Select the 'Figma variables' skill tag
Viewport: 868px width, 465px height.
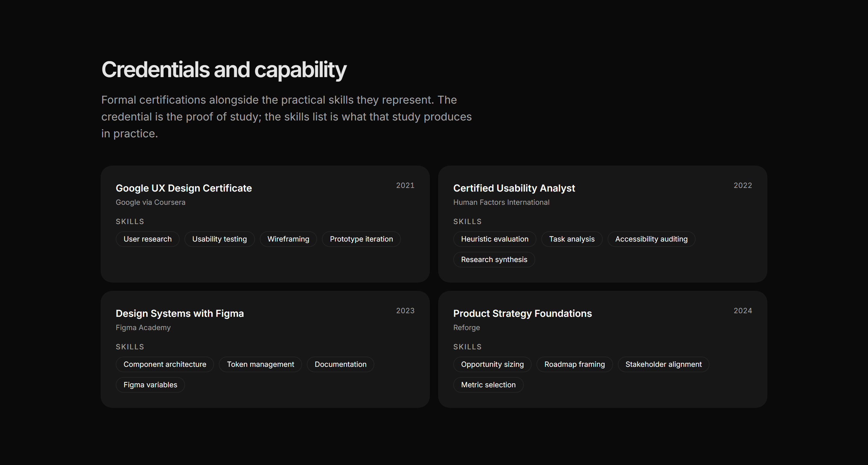point(150,385)
